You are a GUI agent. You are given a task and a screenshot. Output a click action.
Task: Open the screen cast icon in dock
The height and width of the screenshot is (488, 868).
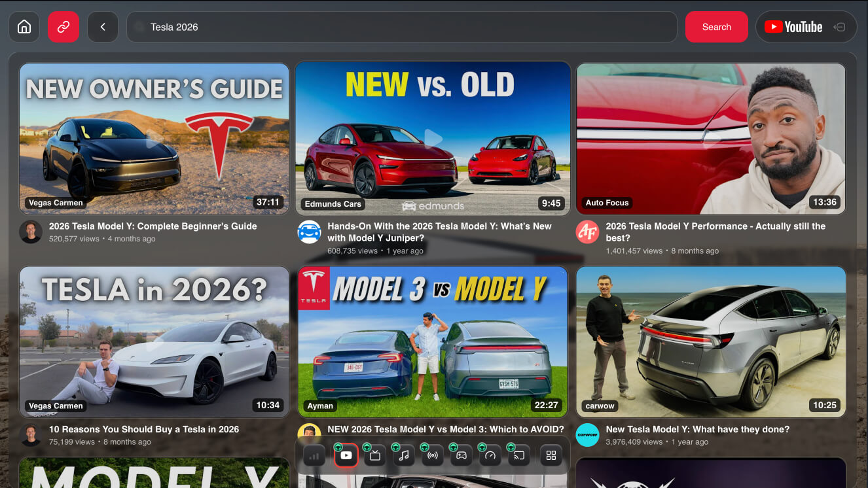click(519, 455)
